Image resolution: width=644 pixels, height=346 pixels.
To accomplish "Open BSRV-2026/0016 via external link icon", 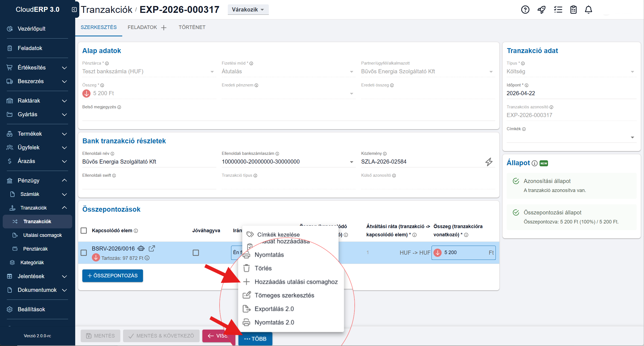I will 152,248.
